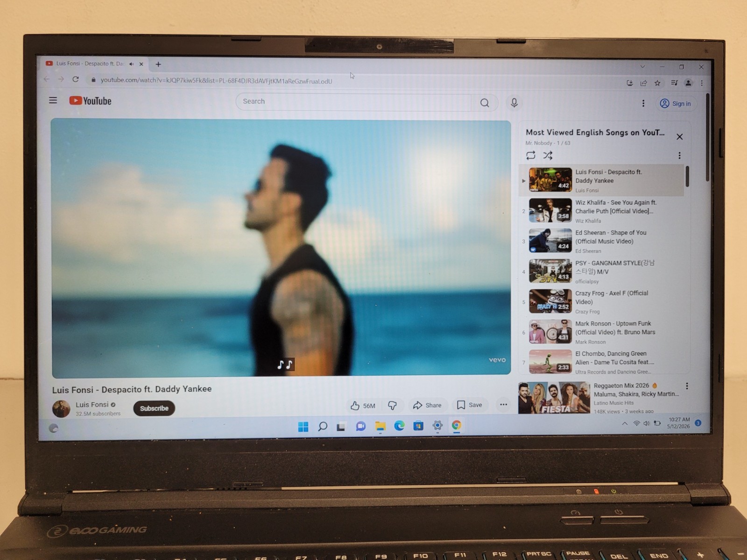Open clock showing 10:27 AM
747x560 pixels.
pyautogui.click(x=679, y=423)
